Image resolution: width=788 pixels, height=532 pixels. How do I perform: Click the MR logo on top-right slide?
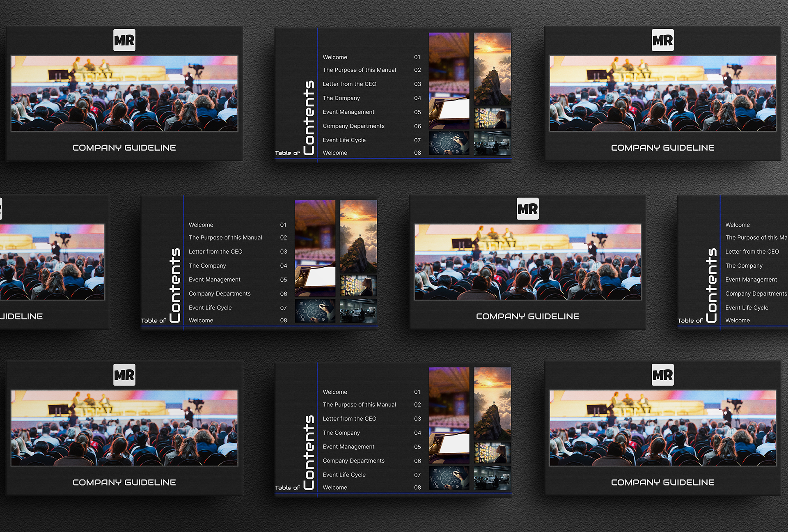tap(662, 40)
